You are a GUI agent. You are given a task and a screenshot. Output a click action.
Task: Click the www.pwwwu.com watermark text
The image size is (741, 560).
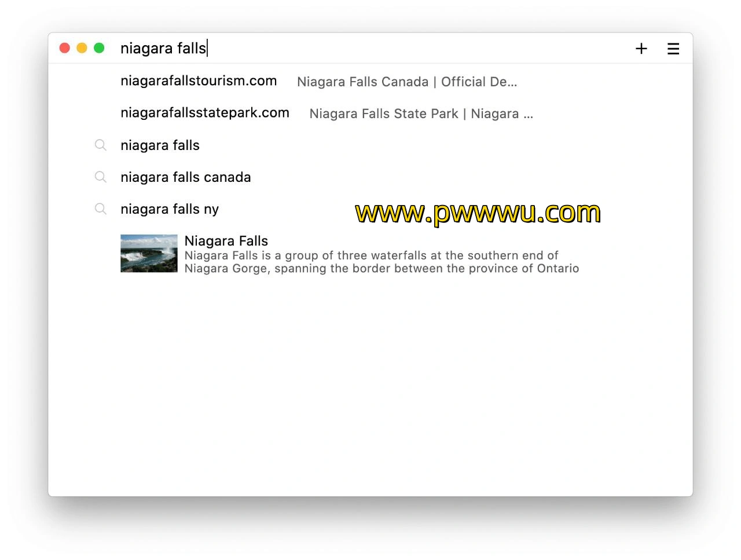[478, 213]
